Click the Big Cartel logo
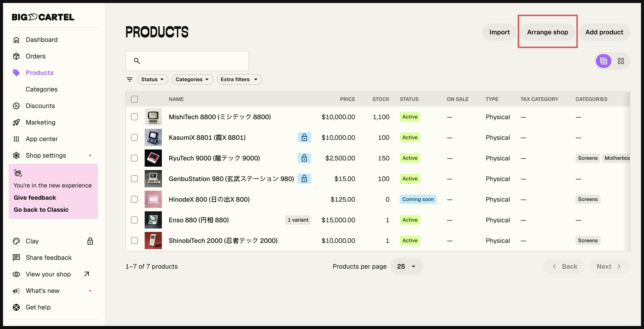 (x=43, y=17)
